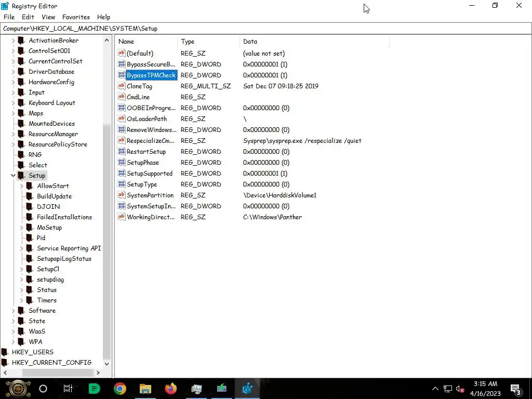The image size is (532, 399).
Task: Click the Pid folder icon
Action: 30,238
